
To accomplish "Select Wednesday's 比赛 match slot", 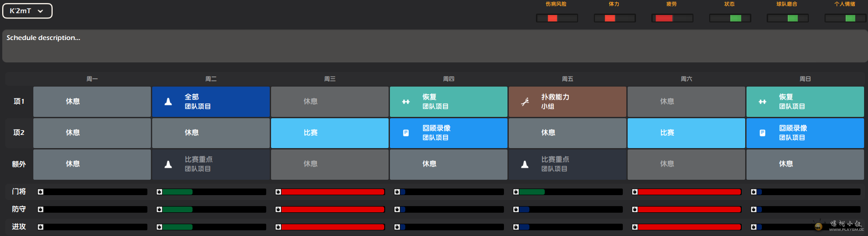I will 329,133.
